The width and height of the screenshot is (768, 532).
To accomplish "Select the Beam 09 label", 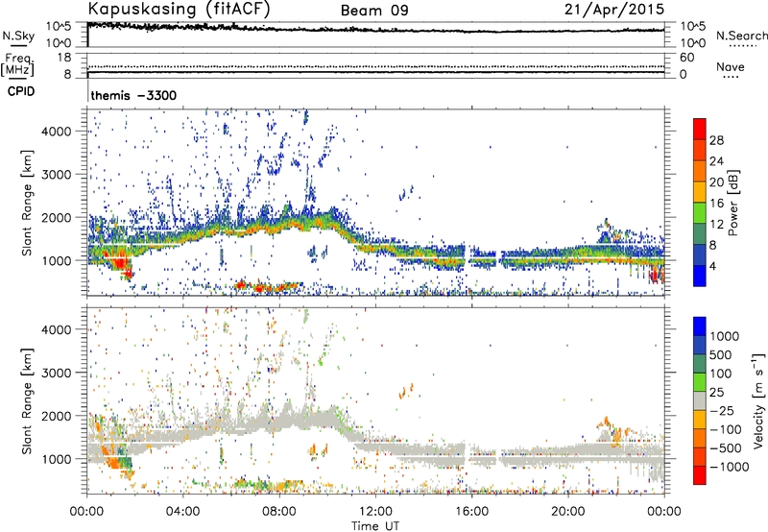I will (374, 11).
